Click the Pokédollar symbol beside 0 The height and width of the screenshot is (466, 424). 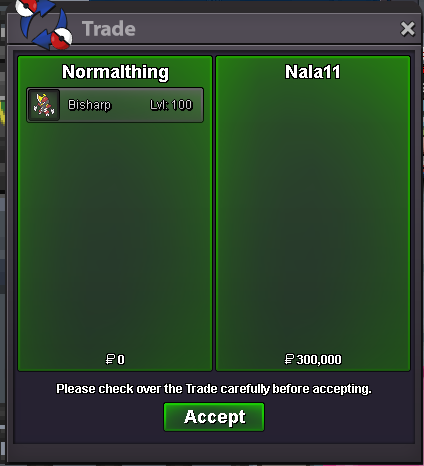110,359
